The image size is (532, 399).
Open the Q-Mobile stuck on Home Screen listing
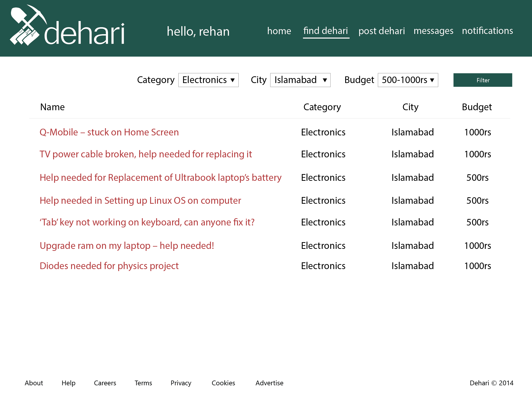coord(109,132)
